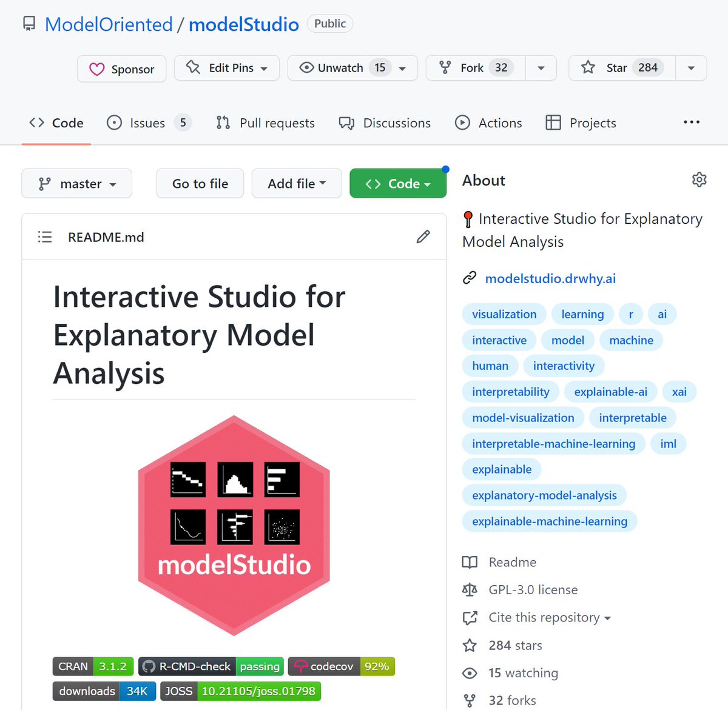Open the Actions tab
The image size is (728, 710).
tap(488, 123)
